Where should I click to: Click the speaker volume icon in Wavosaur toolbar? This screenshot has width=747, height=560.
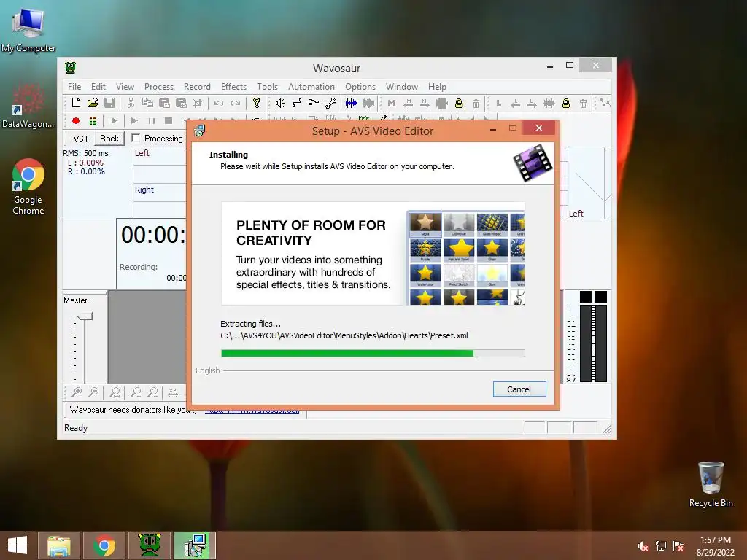point(280,103)
